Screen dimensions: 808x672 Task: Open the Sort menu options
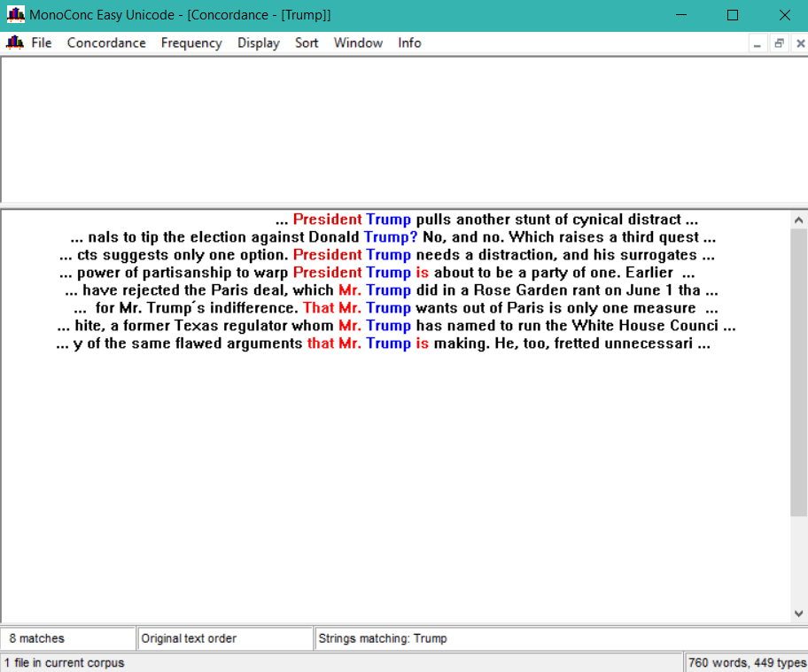click(307, 42)
